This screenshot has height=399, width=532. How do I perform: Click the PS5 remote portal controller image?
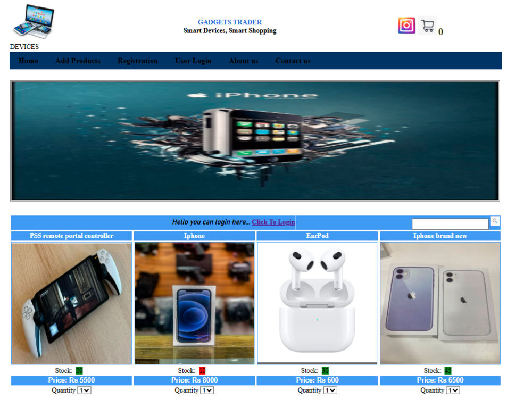click(x=71, y=303)
